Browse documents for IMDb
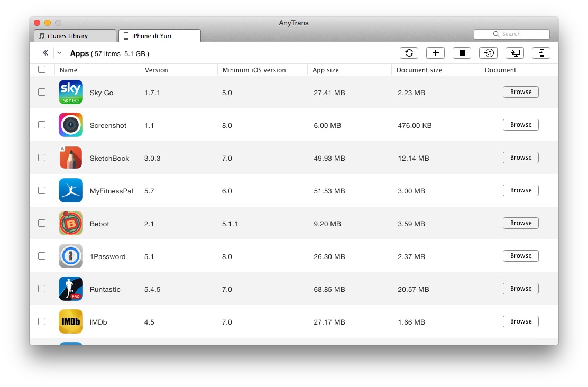The height and width of the screenshot is (387, 588). (x=520, y=321)
